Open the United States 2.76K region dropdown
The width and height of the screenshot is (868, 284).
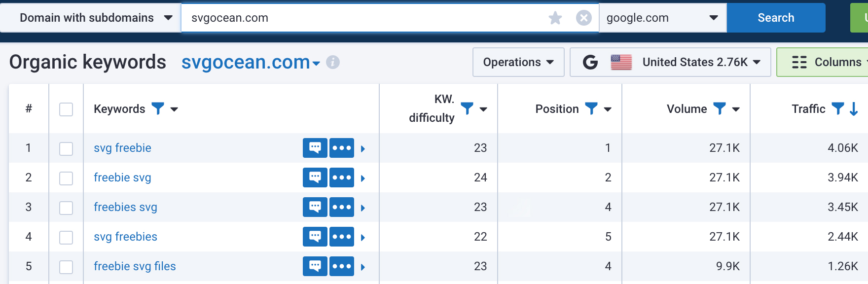(x=670, y=62)
